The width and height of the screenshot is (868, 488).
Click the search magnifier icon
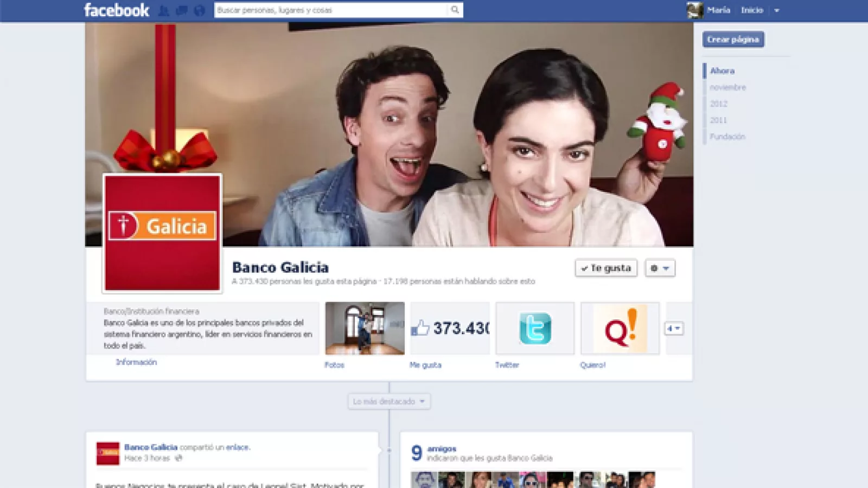pos(455,10)
